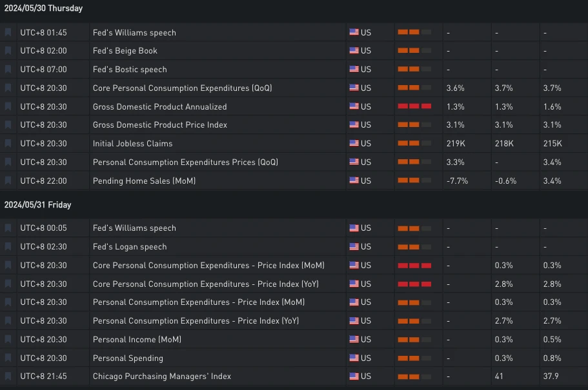This screenshot has height=390, width=588.
Task: Click US flag on Personal Spending row
Action: tap(354, 358)
